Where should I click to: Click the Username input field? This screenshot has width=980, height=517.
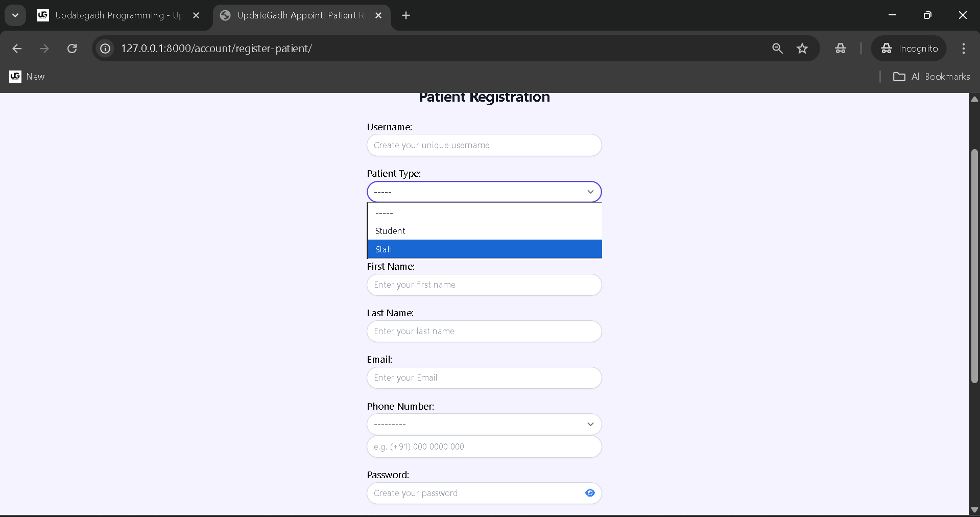pos(484,145)
